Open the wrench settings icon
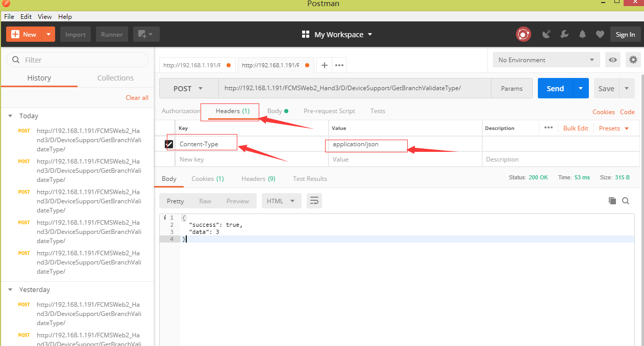 (x=564, y=35)
